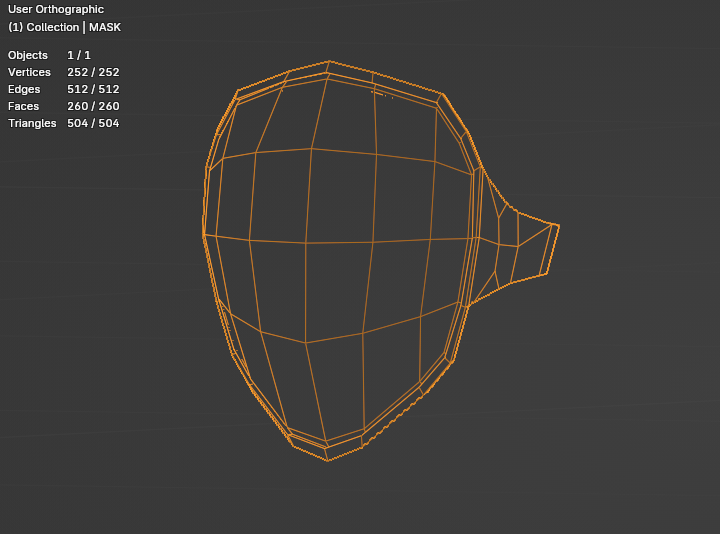Select the Faces statistics label
Screen dimensions: 720x534
pos(23,106)
